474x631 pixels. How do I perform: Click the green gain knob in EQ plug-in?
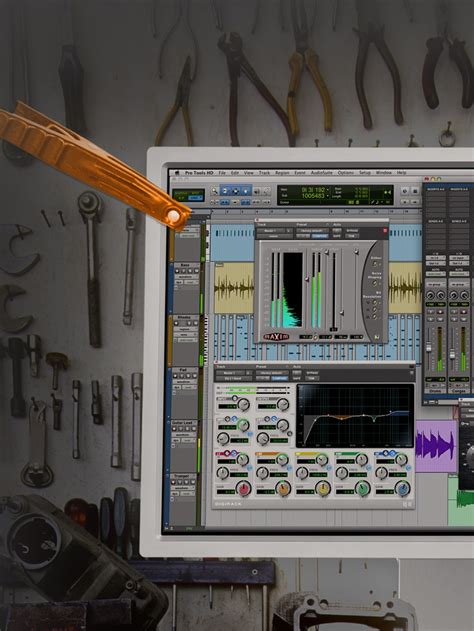click(x=362, y=488)
